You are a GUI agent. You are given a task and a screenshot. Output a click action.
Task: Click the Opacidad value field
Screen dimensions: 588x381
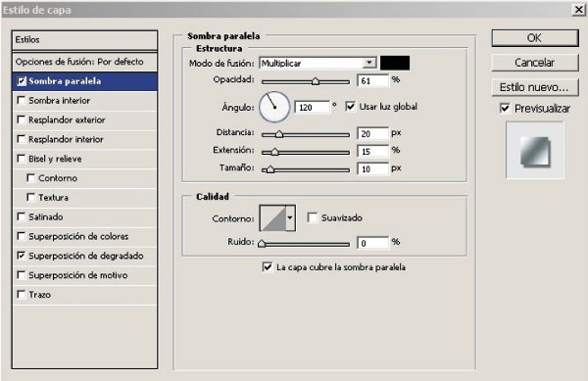point(372,81)
